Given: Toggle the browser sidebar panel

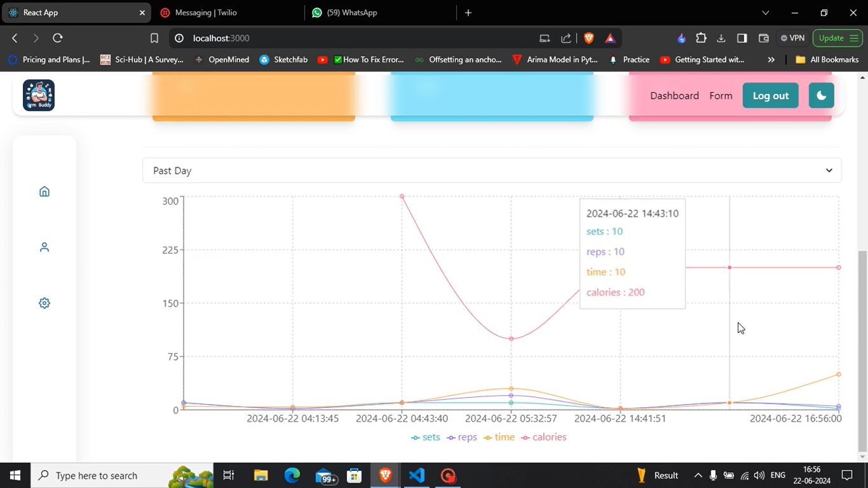Looking at the screenshot, I should pyautogui.click(x=742, y=38).
